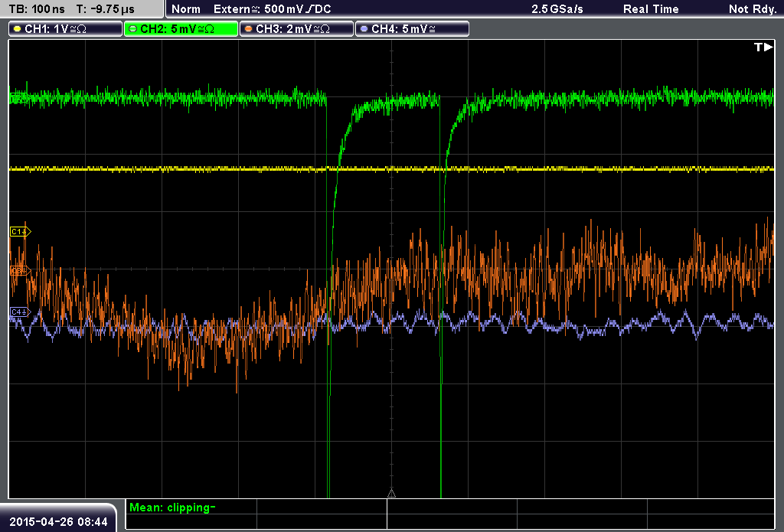The height and width of the screenshot is (532, 784).
Task: Select the CH2: 5mV channel tab
Action: [x=181, y=29]
